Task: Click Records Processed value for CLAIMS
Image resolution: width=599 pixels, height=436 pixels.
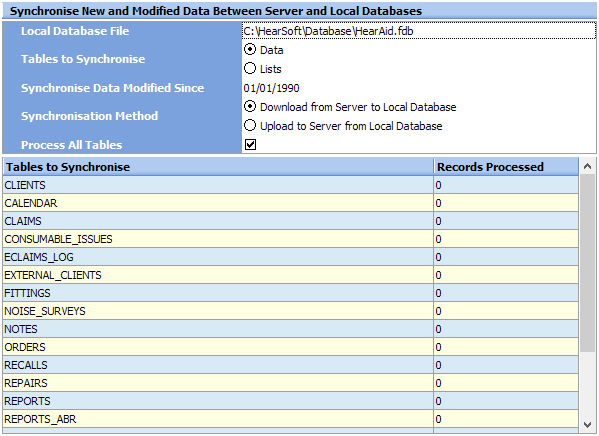Action: point(506,221)
